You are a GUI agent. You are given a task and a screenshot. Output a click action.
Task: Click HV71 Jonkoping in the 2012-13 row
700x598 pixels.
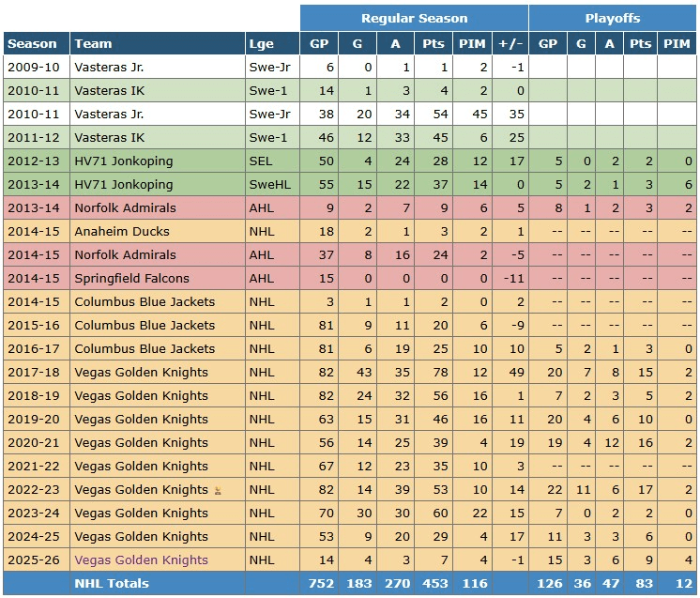tap(123, 161)
